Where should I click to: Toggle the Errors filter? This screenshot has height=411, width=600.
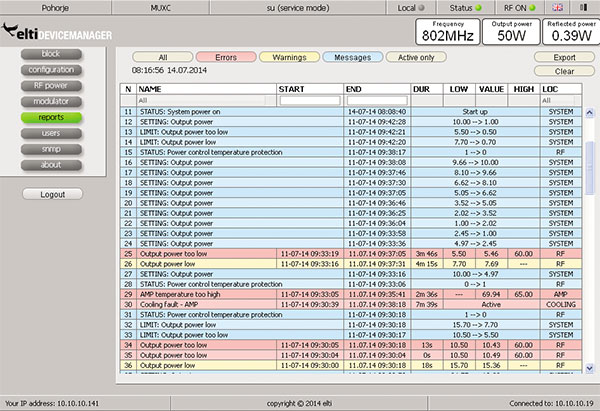pos(226,57)
